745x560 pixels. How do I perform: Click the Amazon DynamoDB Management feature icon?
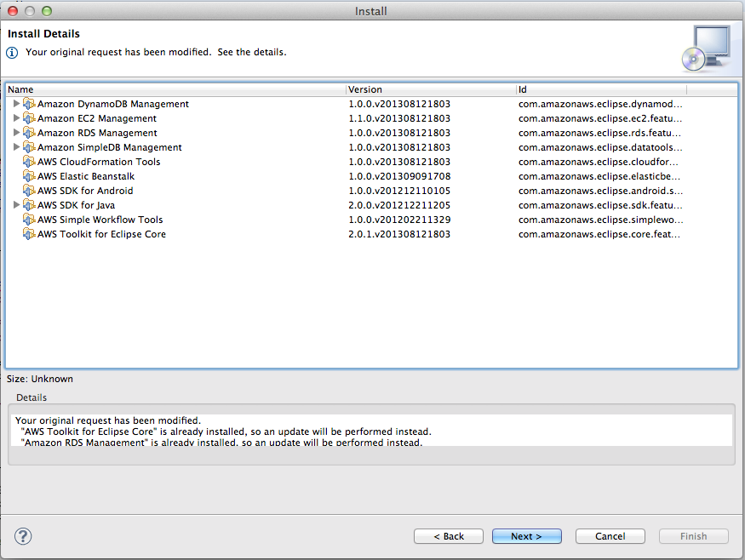[x=29, y=104]
